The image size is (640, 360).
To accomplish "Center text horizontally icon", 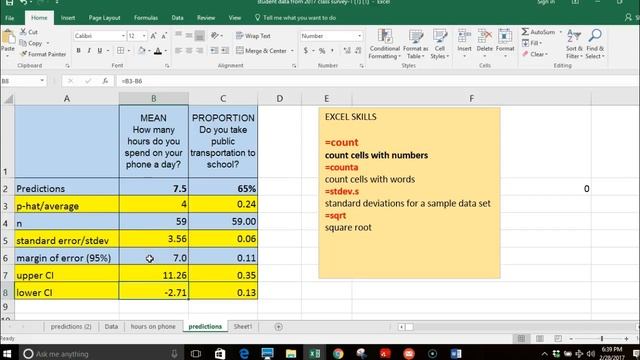I will pos(189,51).
